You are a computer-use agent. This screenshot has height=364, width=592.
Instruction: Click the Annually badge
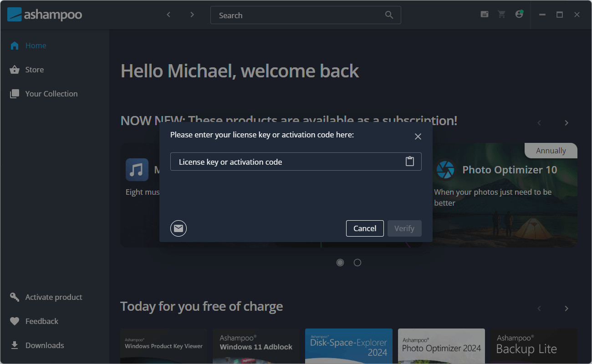[x=551, y=151]
